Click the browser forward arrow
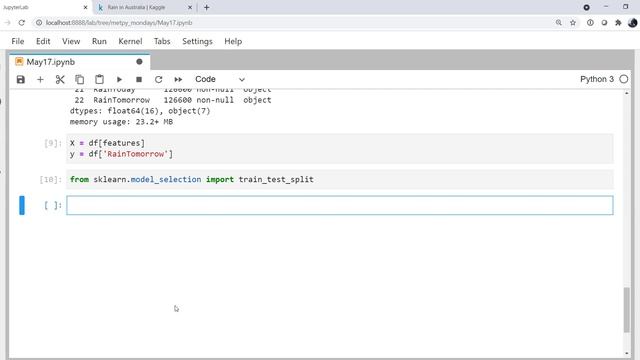Viewport: 640px width, 360px height. (7, 23)
